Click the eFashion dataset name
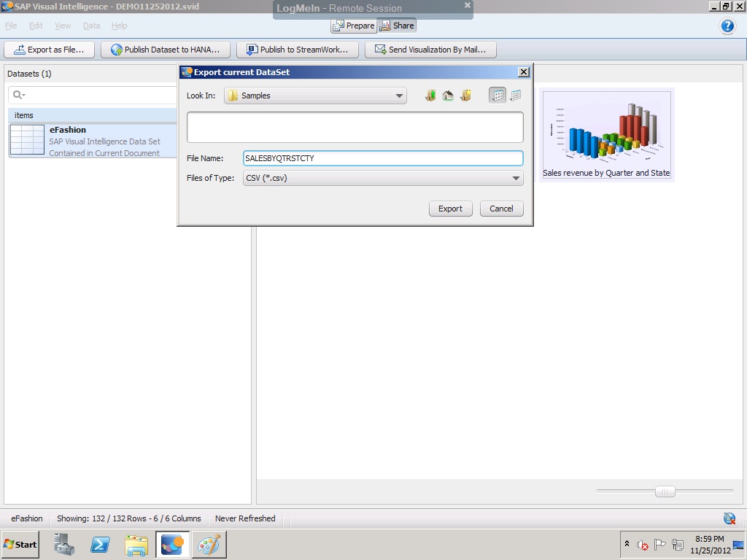The width and height of the screenshot is (747, 560). coord(68,130)
